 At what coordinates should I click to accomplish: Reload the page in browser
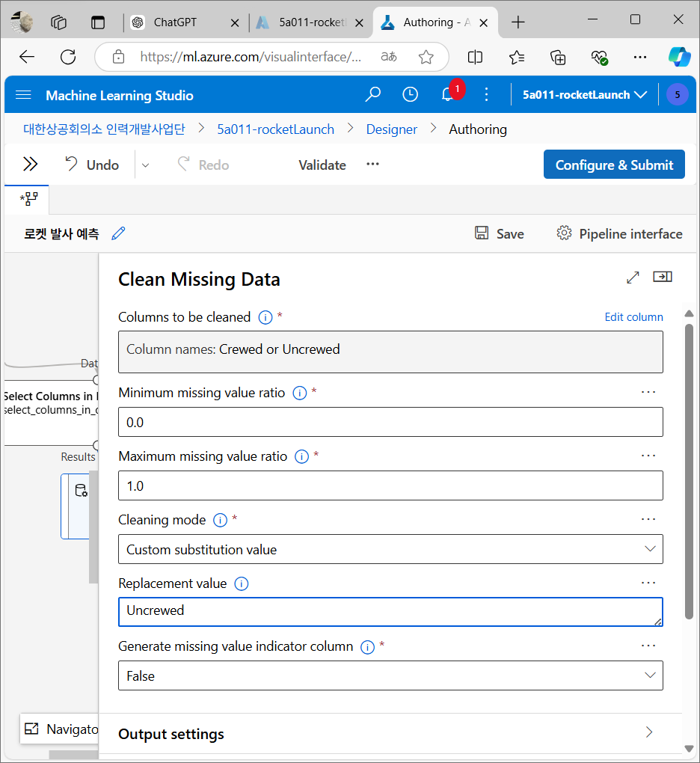click(x=68, y=57)
